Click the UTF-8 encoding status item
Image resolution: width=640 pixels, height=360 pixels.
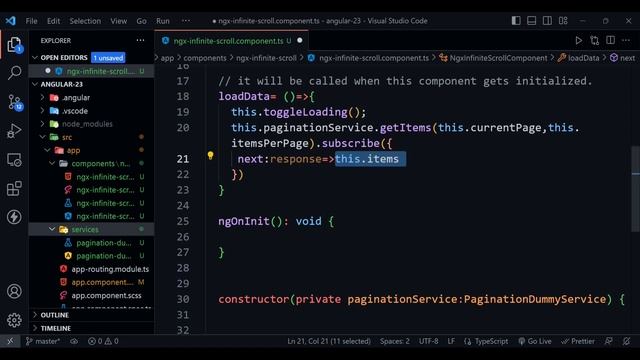[x=429, y=341]
